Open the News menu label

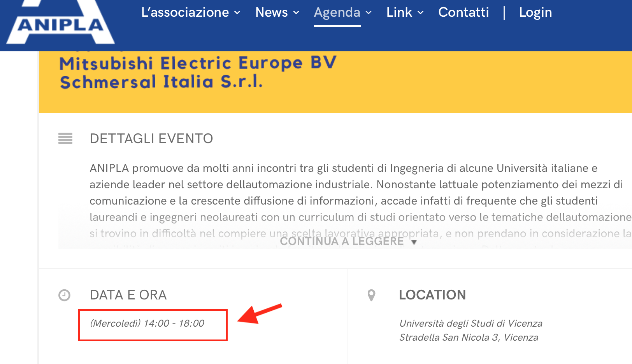[272, 12]
